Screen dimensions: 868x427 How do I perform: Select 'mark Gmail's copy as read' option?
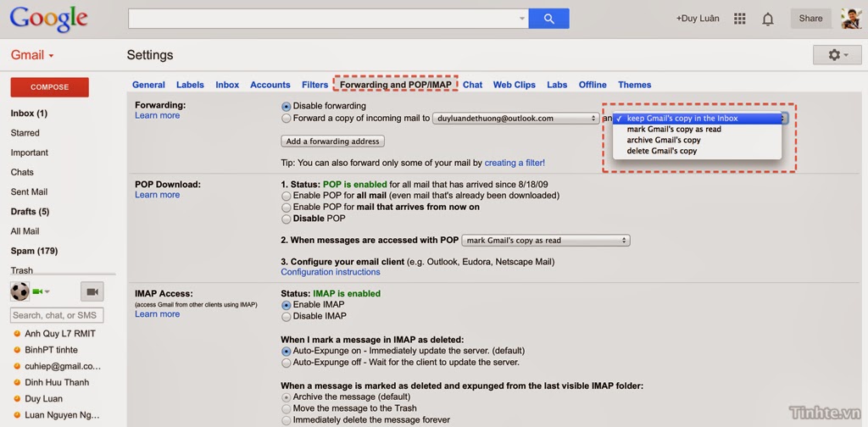(697, 129)
